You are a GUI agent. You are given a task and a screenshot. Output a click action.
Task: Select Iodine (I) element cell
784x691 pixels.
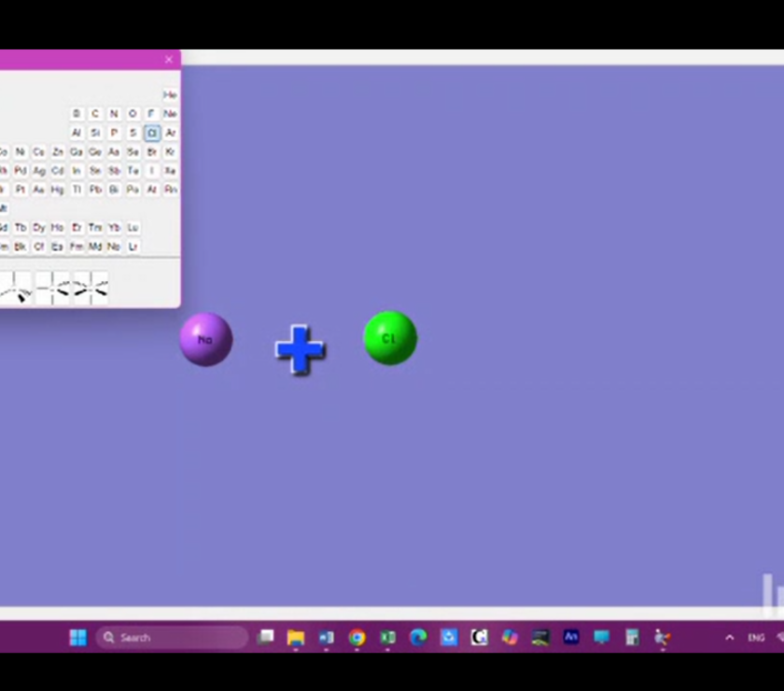tap(151, 171)
